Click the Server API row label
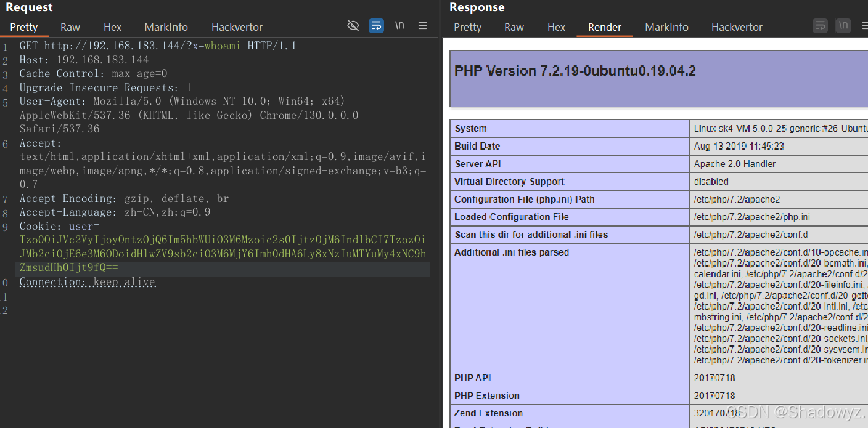Screen dimensions: 868x428 coord(478,163)
